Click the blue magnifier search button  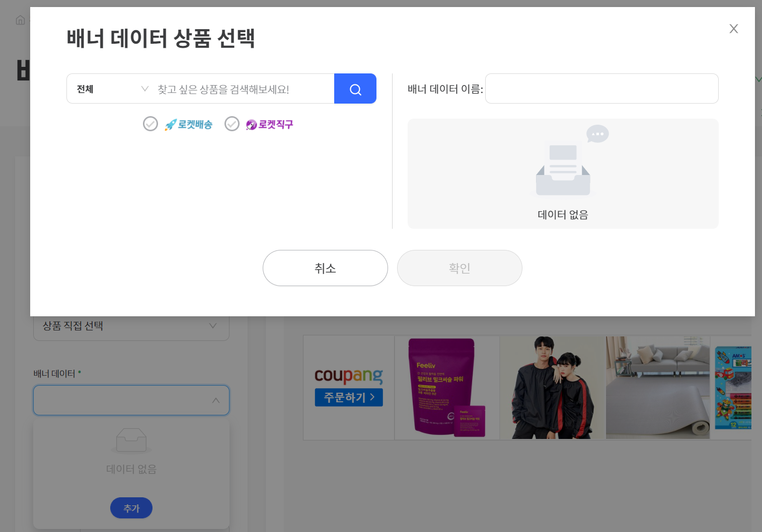coord(355,89)
